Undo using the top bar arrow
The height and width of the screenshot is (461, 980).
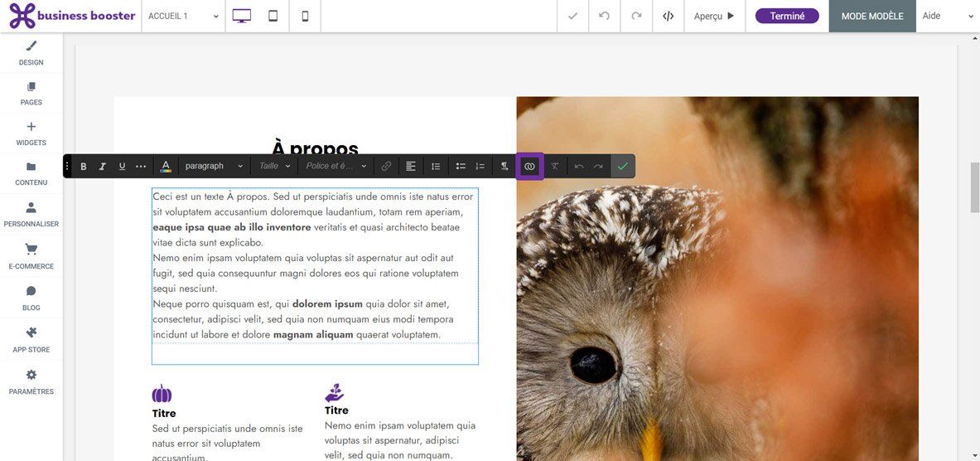point(605,17)
